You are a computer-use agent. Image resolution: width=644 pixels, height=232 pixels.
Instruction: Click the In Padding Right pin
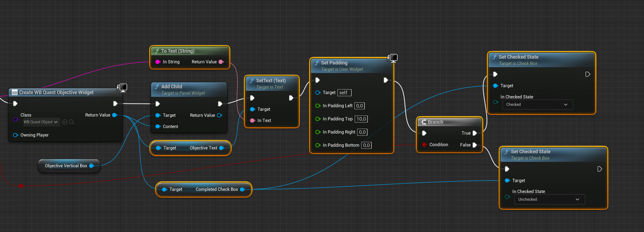pyautogui.click(x=318, y=132)
